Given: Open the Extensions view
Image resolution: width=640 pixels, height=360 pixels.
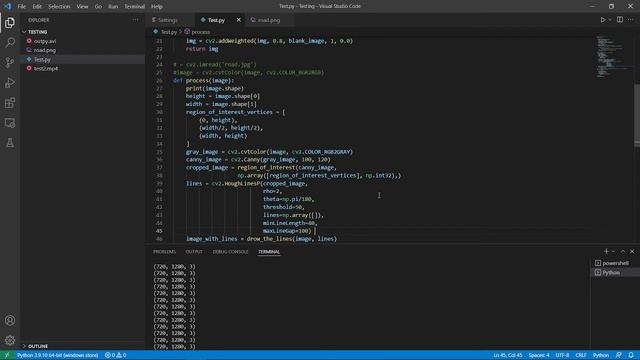Looking at the screenshot, I should pos(10,103).
